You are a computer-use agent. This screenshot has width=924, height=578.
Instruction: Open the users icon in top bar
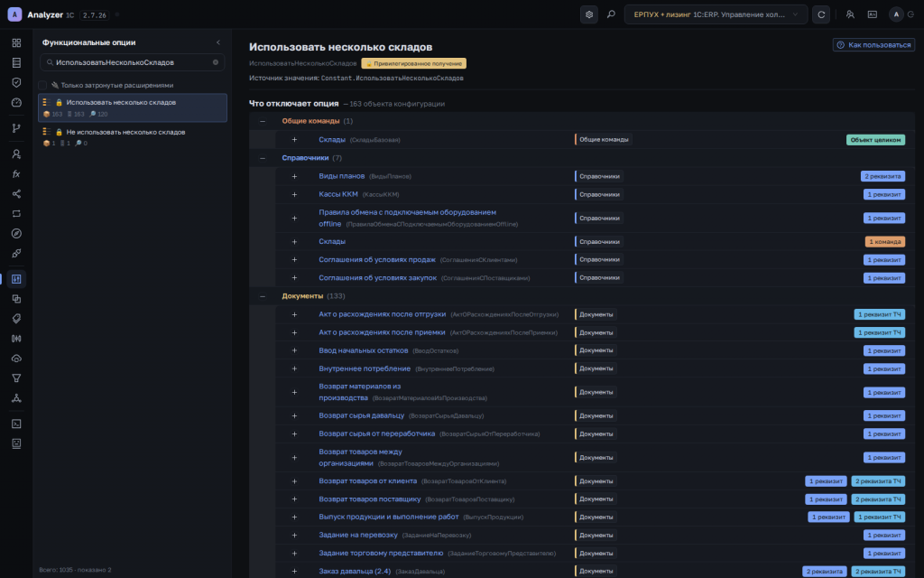click(x=850, y=14)
